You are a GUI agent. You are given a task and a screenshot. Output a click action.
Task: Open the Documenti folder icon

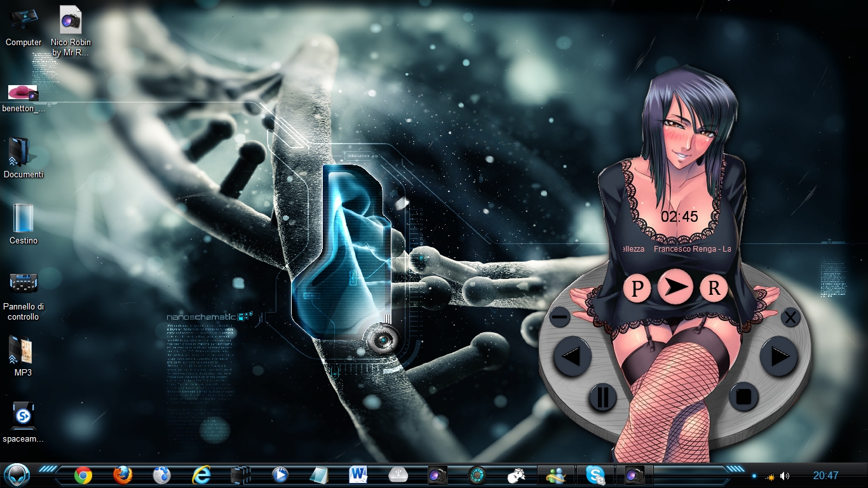coord(24,158)
